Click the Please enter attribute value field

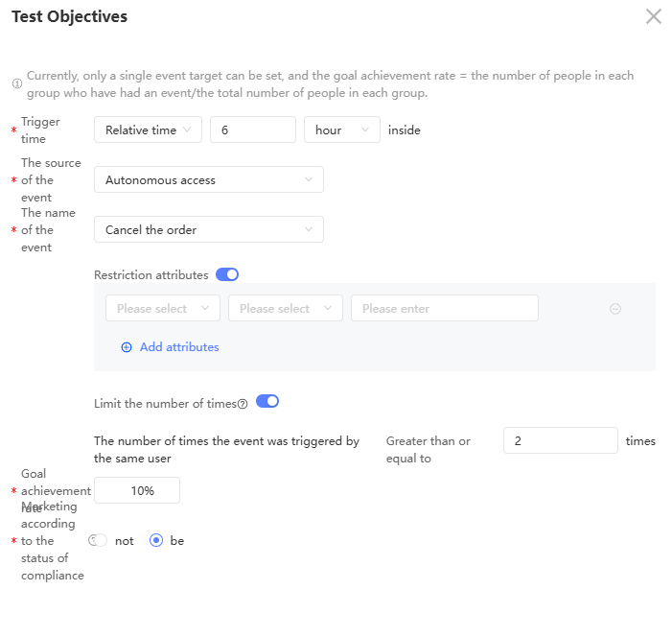point(444,309)
